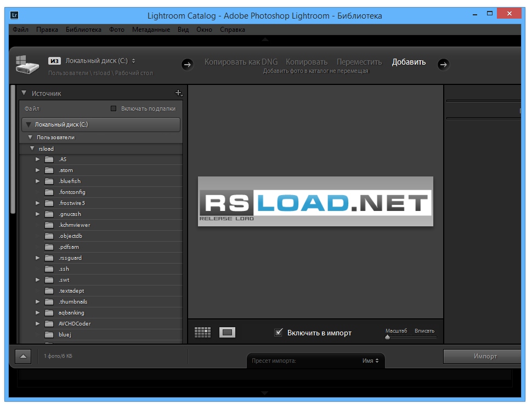The height and width of the screenshot is (411, 532).
Task: Choose Копировать import mode
Action: pyautogui.click(x=307, y=62)
